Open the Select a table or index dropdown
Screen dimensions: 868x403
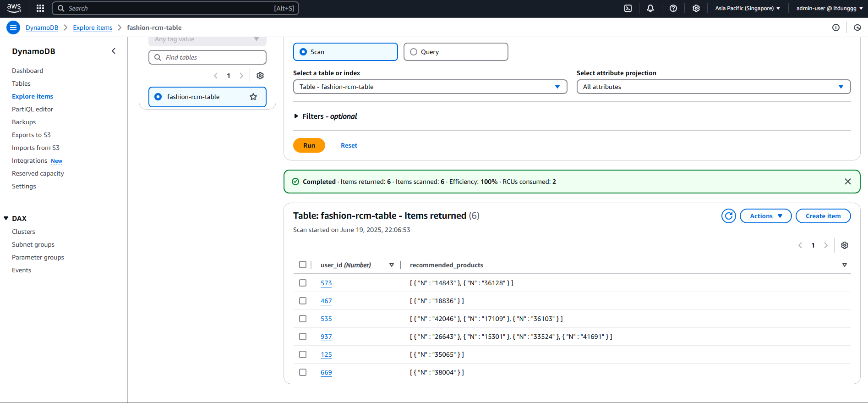430,87
